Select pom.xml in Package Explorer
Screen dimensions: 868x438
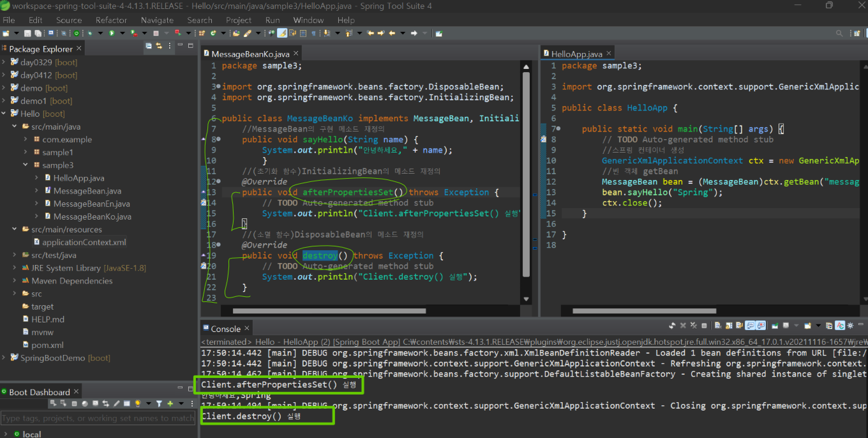[47, 345]
